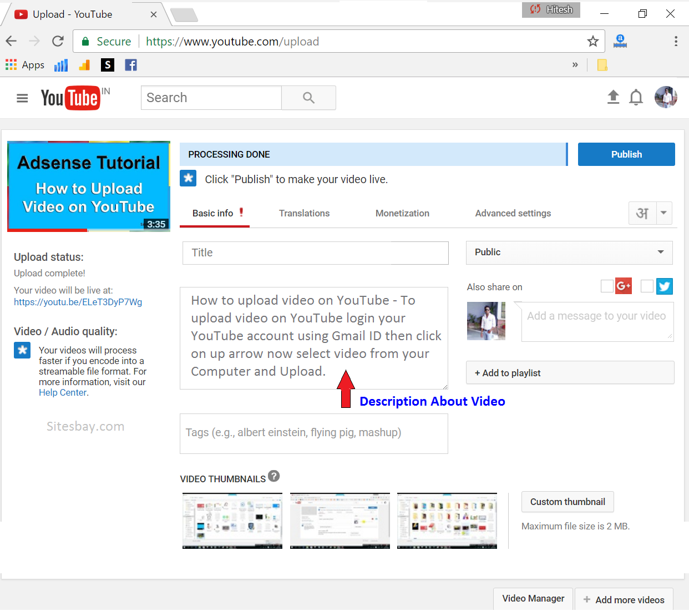The height and width of the screenshot is (616, 689).
Task: Close the Upload - YouTube tab
Action: (154, 14)
